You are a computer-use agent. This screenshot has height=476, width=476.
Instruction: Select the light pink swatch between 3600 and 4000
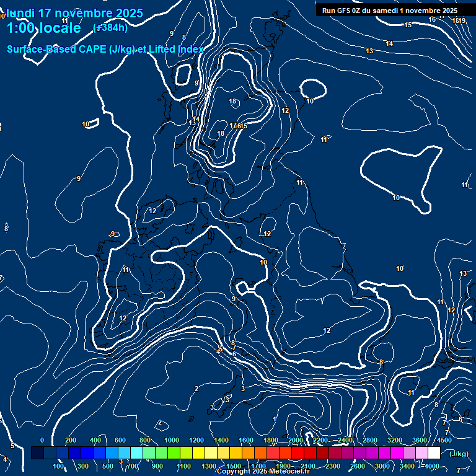421,452
